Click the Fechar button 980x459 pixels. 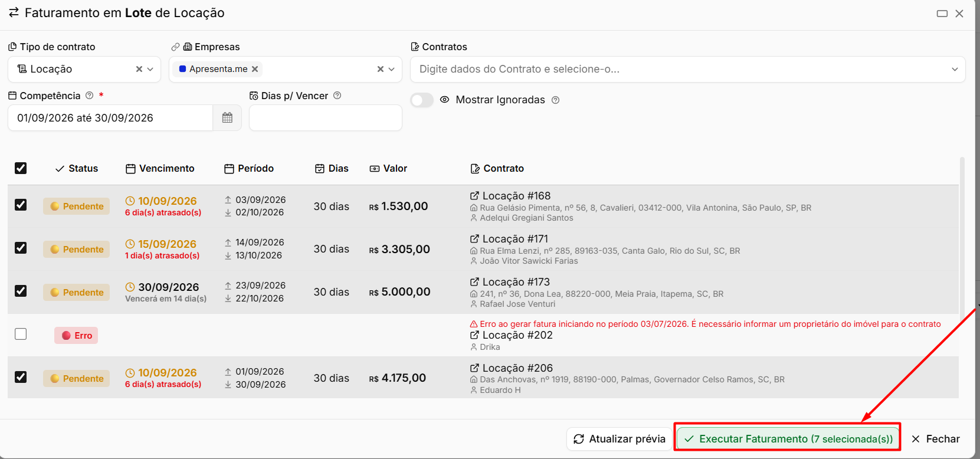tap(936, 439)
